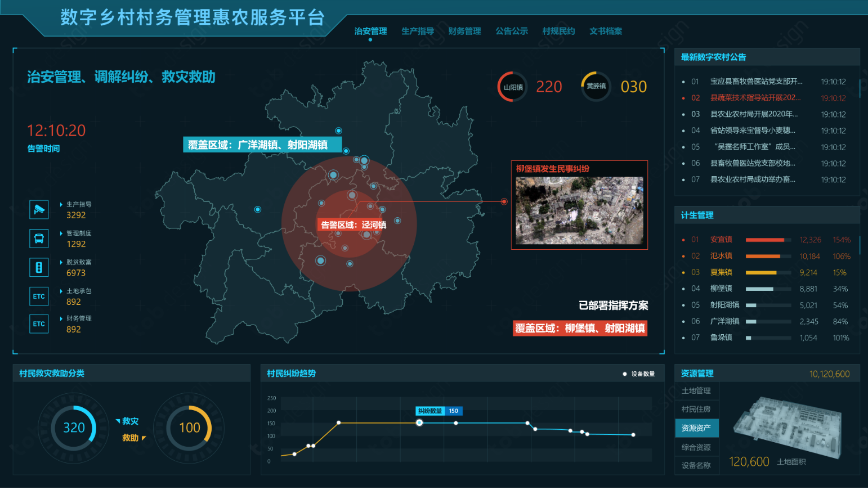Click the 9,214 value for 夏集镇
Viewport: 868px width, 490px height.
point(808,272)
